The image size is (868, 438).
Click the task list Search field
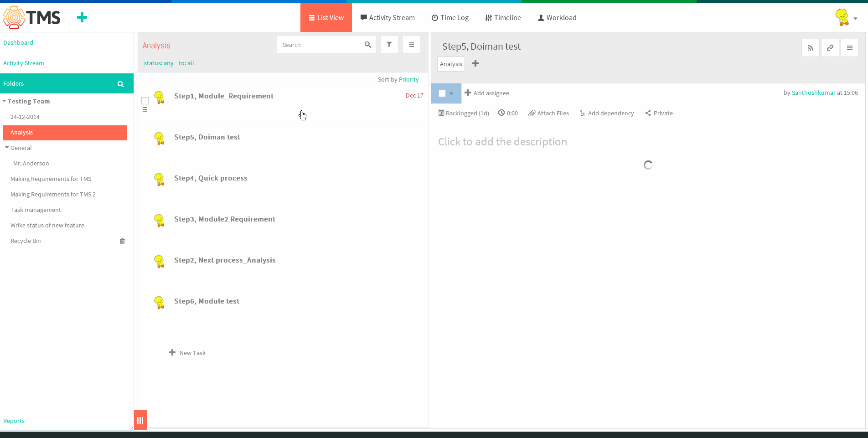point(319,45)
